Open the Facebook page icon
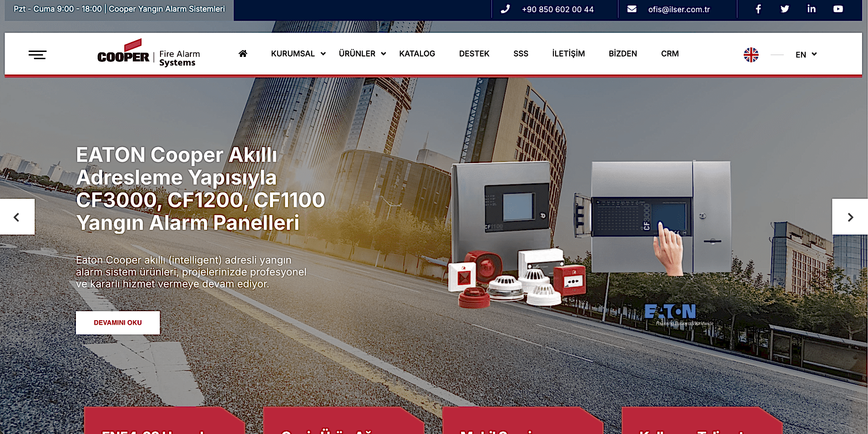The height and width of the screenshot is (434, 868). (758, 9)
